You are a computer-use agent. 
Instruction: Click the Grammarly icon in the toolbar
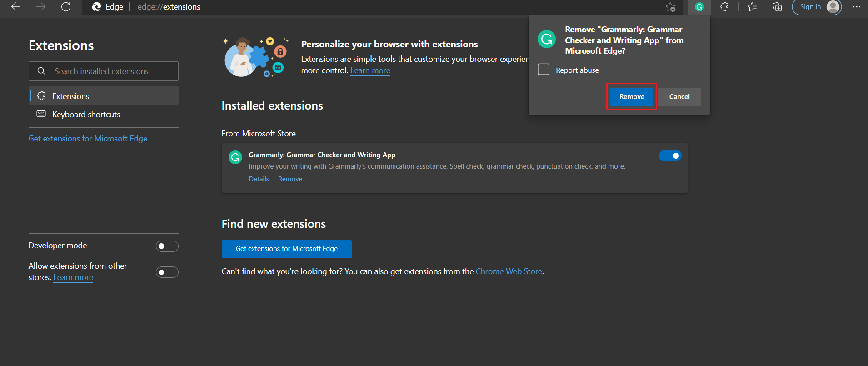[699, 7]
